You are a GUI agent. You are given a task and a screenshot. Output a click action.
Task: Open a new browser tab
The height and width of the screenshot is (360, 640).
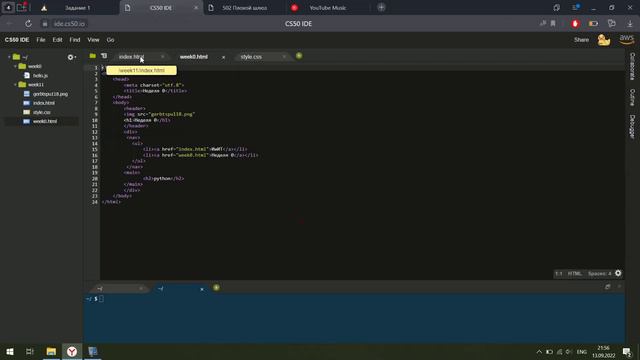(x=381, y=7)
